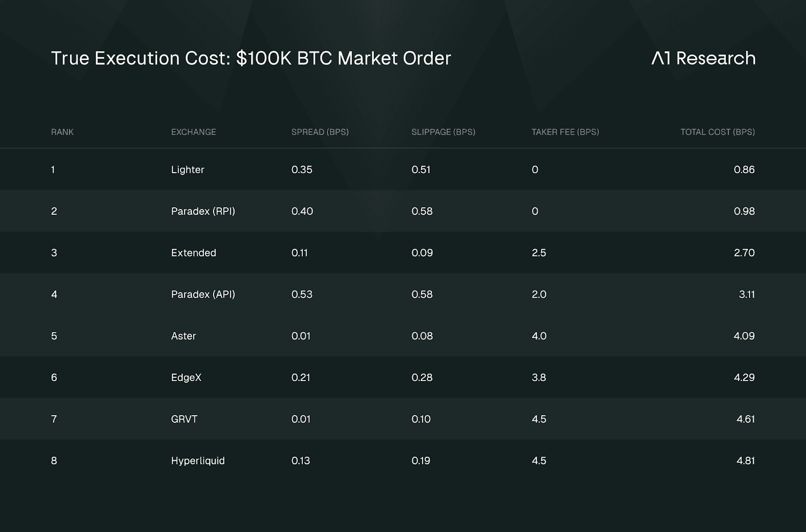Click Aster's slippage value 0.08
806x532 pixels.
click(422, 336)
